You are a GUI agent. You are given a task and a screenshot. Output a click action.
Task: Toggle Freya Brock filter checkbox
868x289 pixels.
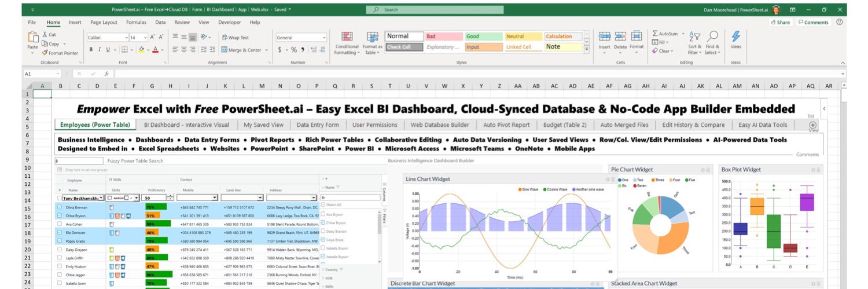[323, 239]
